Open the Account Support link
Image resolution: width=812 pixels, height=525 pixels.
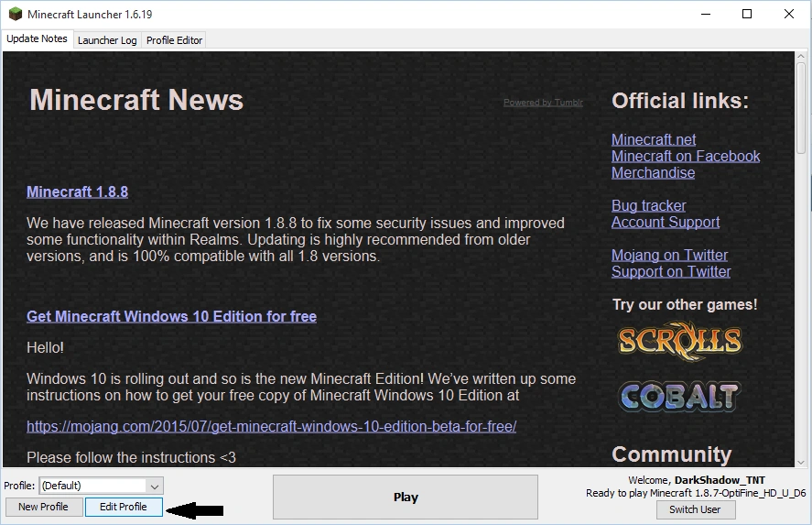click(x=666, y=223)
